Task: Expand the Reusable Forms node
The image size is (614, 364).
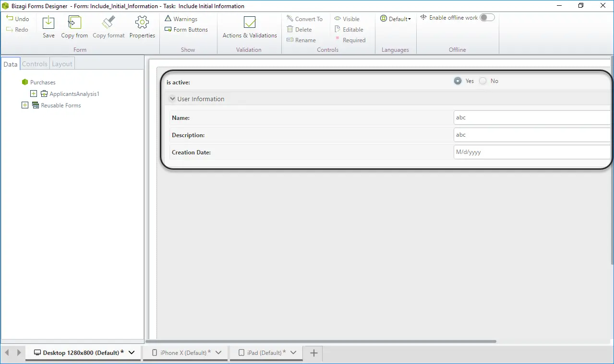Action: [x=25, y=105]
